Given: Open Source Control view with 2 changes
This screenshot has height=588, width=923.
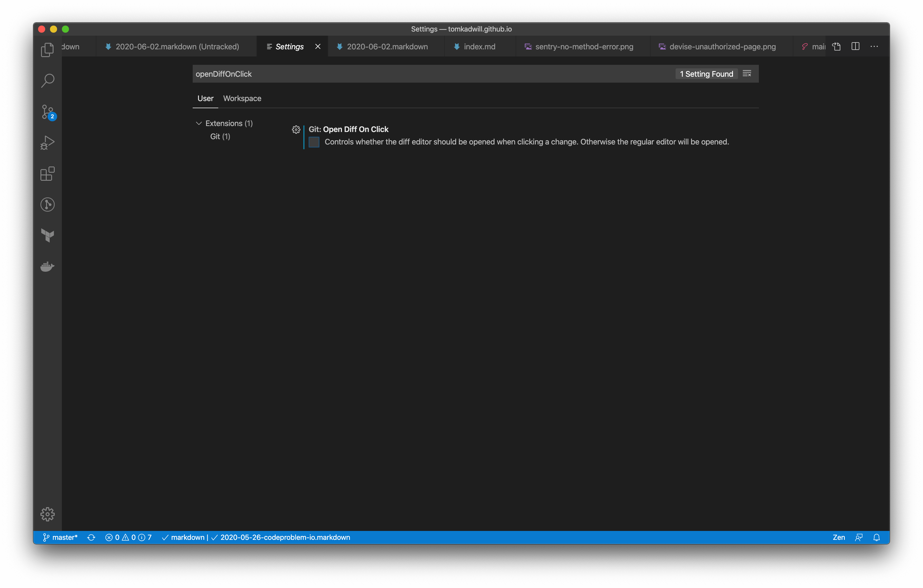Looking at the screenshot, I should 48,112.
